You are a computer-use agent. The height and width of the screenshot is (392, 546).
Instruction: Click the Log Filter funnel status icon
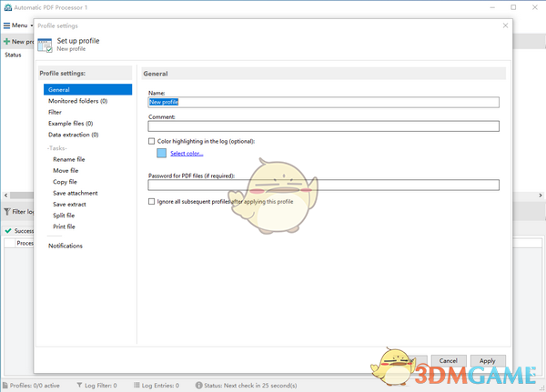tap(80, 385)
